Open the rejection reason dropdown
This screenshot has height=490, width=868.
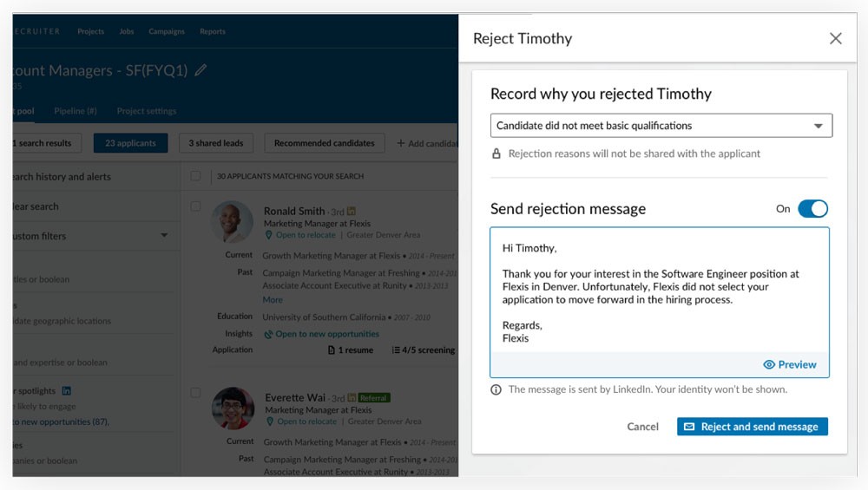pos(661,126)
